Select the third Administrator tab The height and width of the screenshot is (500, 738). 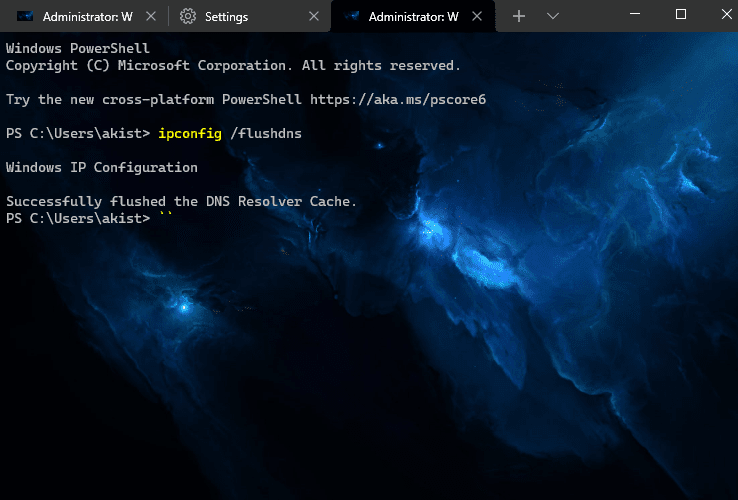413,16
